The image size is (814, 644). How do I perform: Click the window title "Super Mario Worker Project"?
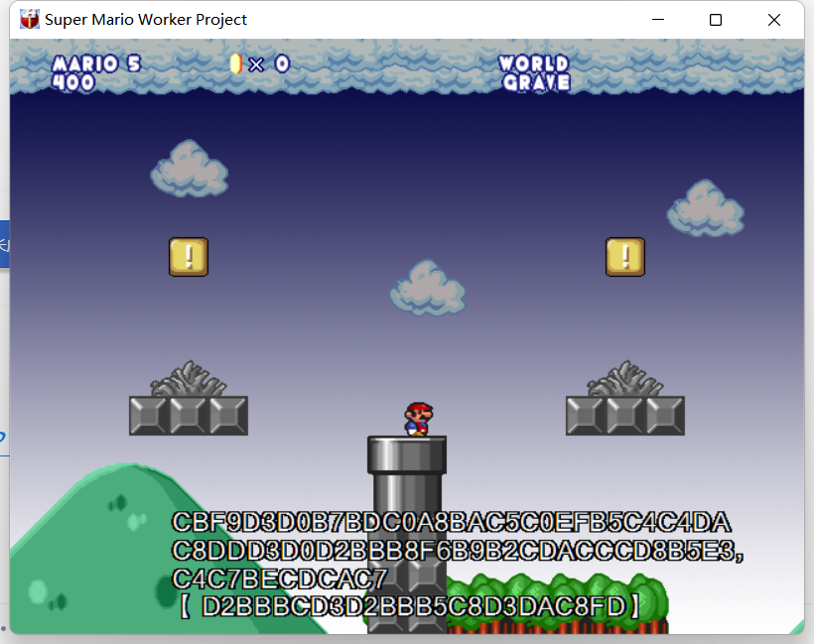pos(146,20)
